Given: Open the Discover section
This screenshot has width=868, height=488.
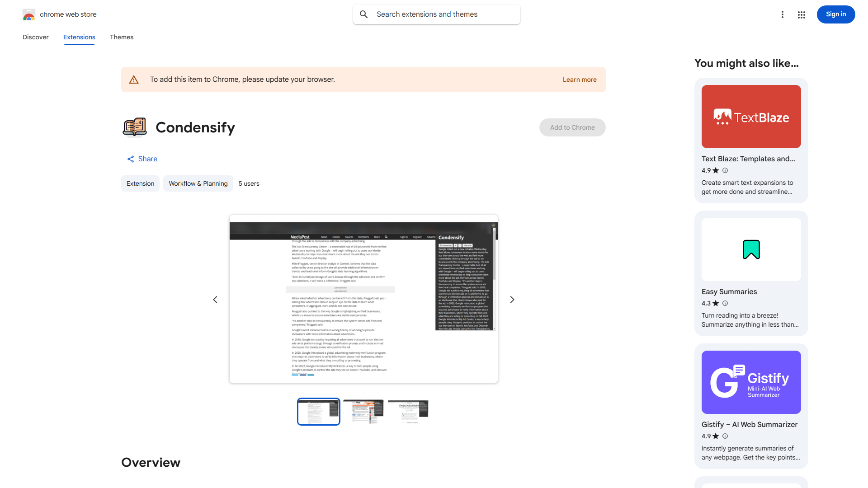Looking at the screenshot, I should (35, 37).
